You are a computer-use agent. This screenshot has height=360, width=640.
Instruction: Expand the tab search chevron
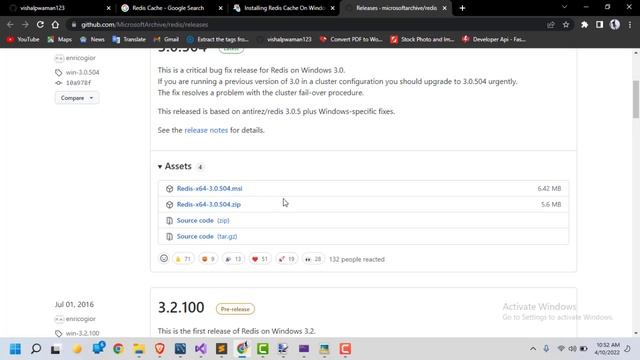coord(564,7)
